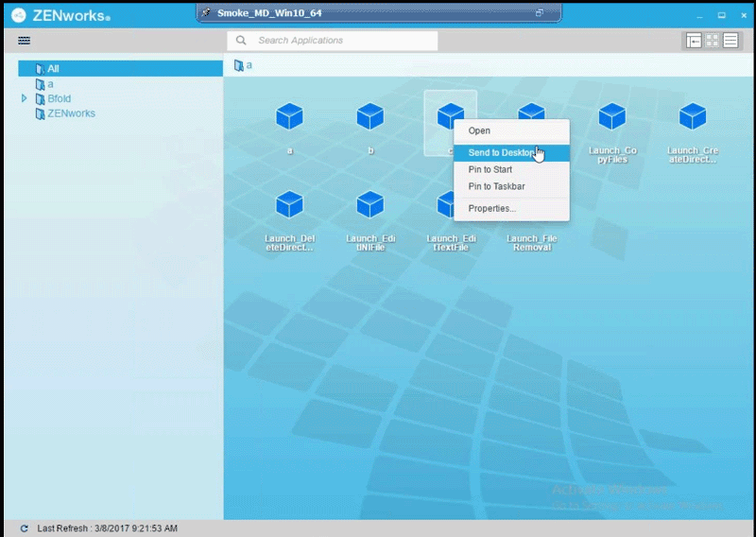Open the hamburger menu icon
The image size is (756, 537).
tap(25, 41)
